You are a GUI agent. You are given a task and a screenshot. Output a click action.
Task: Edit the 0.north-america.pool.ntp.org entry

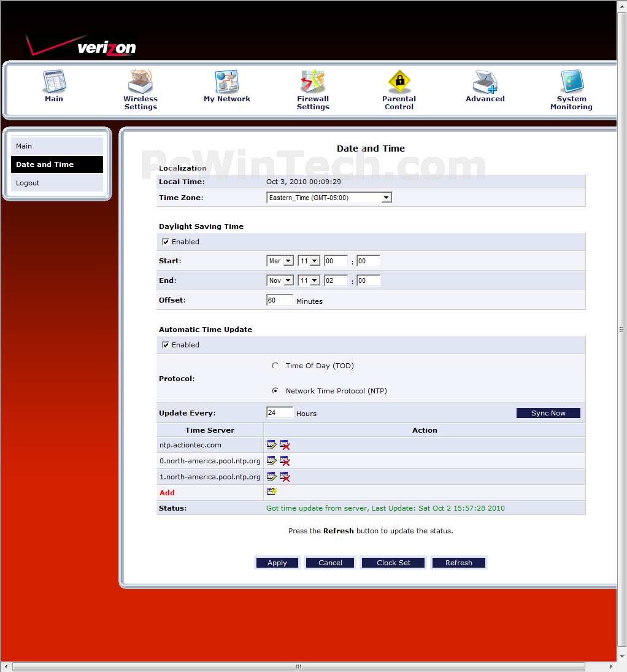click(x=271, y=460)
